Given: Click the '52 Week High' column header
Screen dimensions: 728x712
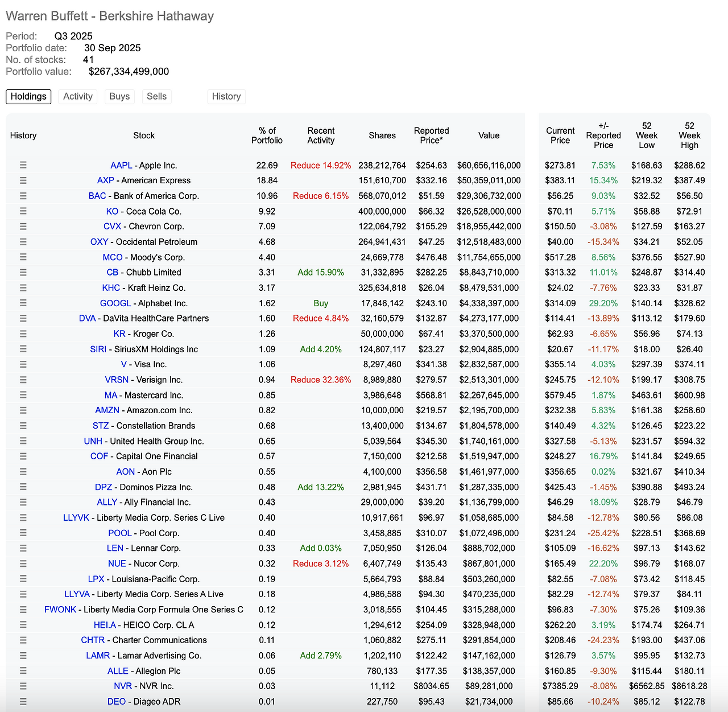Looking at the screenshot, I should pyautogui.click(x=689, y=135).
